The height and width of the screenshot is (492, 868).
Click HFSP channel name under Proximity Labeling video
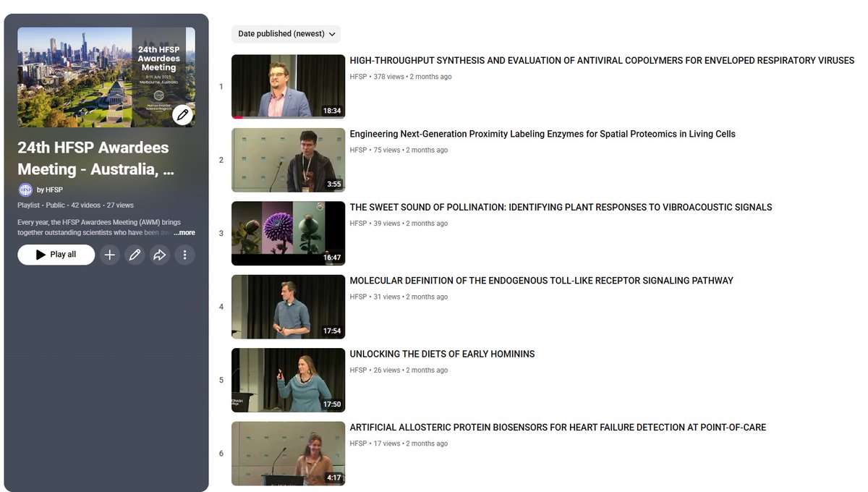click(358, 150)
